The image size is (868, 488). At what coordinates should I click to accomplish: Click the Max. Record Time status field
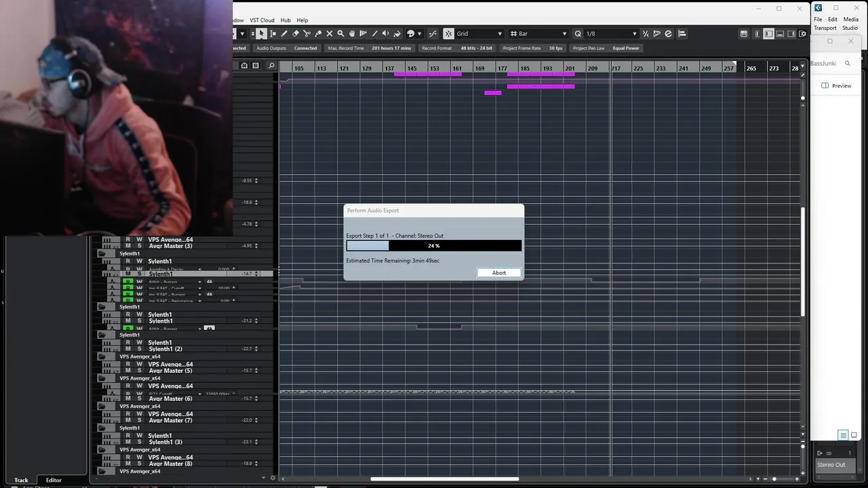[x=369, y=48]
